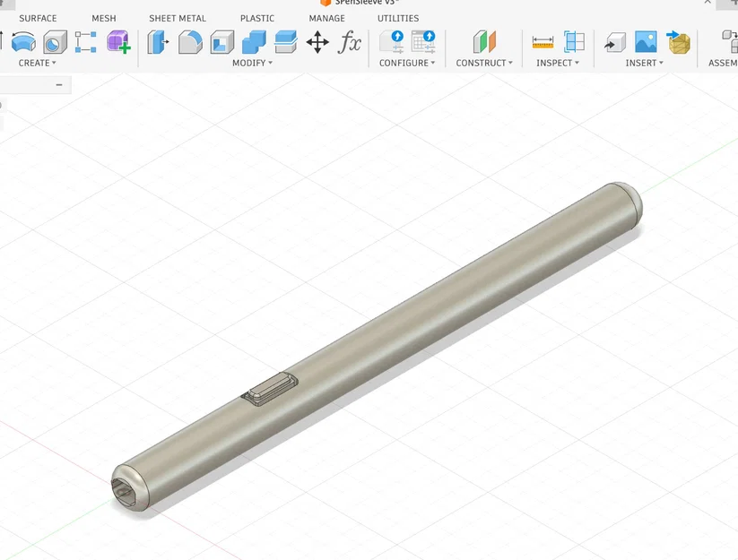The image size is (738, 560).
Task: Insert a Canvas image
Action: point(647,41)
